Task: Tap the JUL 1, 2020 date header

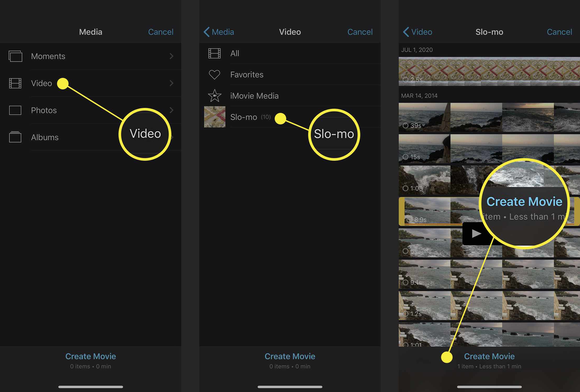Action: coord(417,50)
